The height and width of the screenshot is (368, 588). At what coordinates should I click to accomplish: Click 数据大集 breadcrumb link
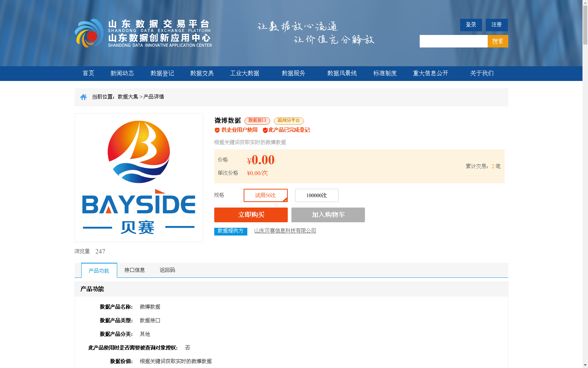click(x=128, y=97)
